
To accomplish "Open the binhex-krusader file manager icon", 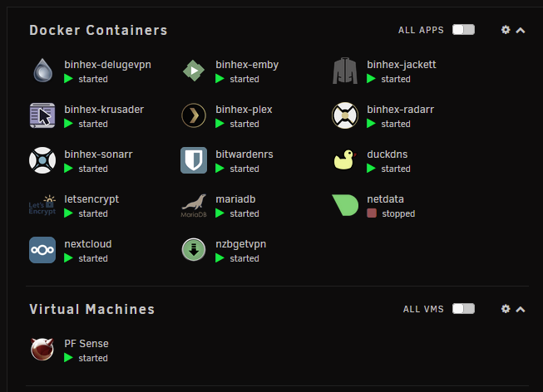I will [42, 115].
